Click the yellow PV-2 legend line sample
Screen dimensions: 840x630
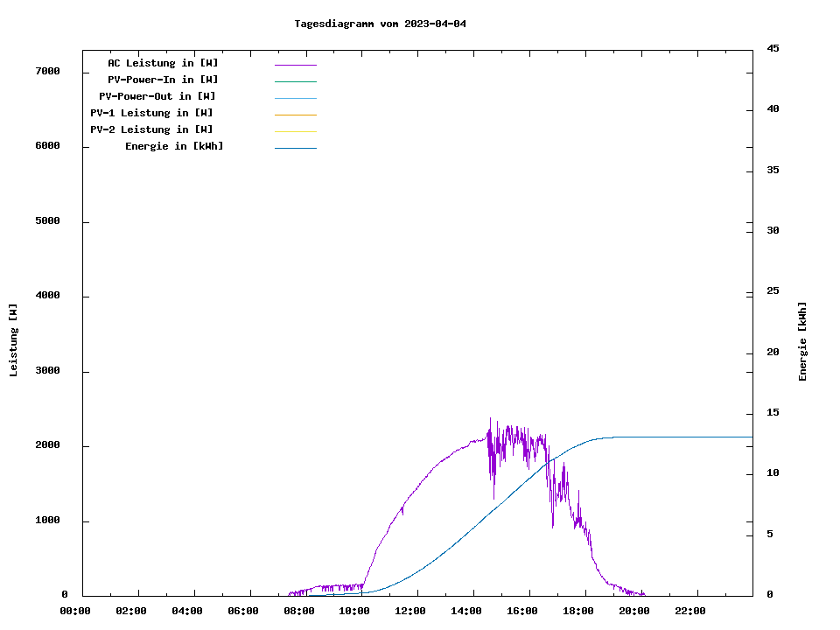(295, 131)
